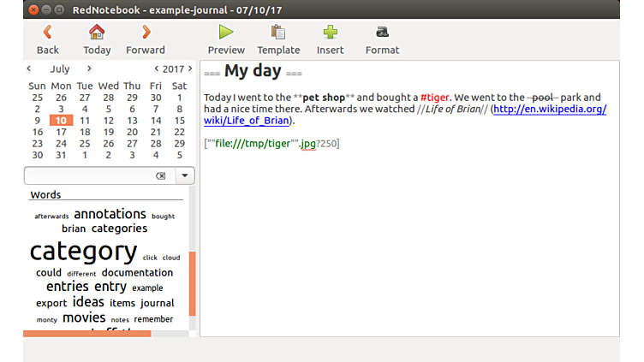Go to previous year before 2017
This screenshot has width=644, height=362.
click(156, 68)
